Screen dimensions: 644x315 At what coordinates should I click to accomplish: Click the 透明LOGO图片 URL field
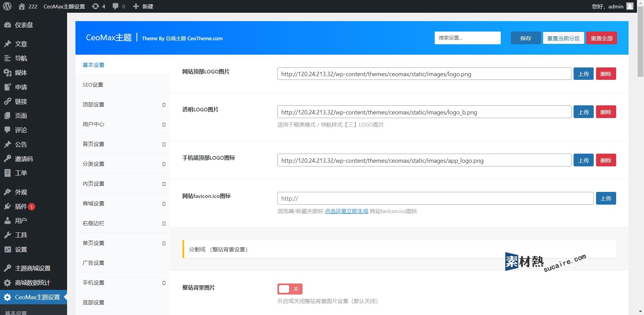(424, 112)
